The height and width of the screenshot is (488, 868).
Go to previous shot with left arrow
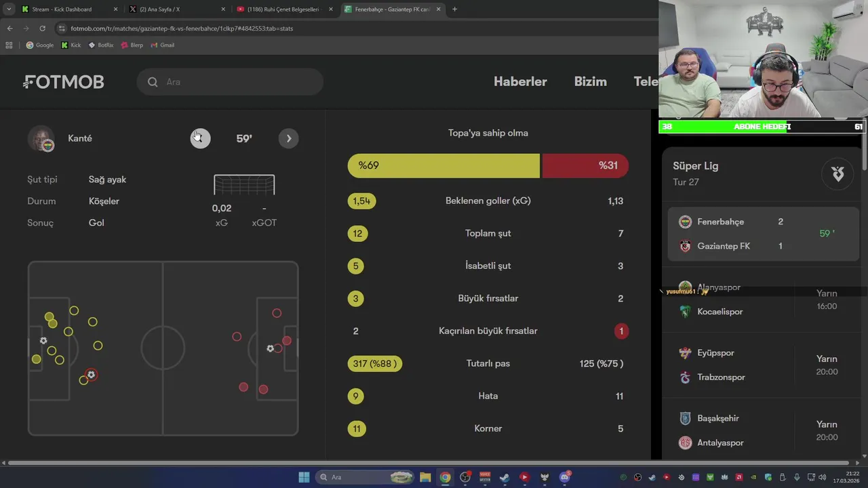(x=200, y=138)
